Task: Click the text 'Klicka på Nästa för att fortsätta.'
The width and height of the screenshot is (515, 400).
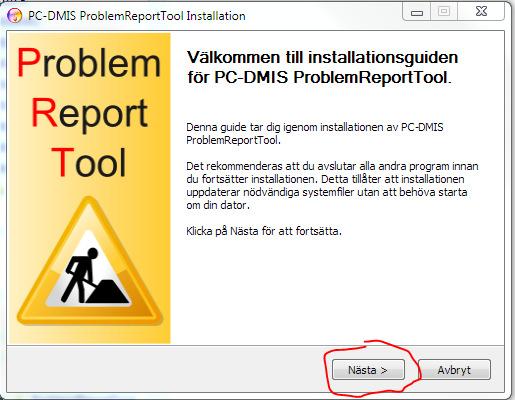Action: coord(264,231)
